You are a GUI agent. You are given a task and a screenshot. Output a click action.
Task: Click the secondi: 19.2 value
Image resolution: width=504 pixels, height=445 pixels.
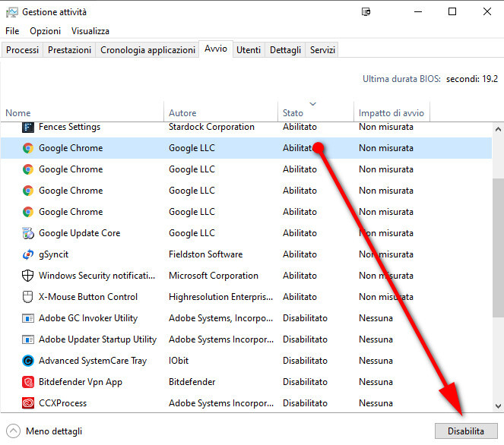click(472, 79)
